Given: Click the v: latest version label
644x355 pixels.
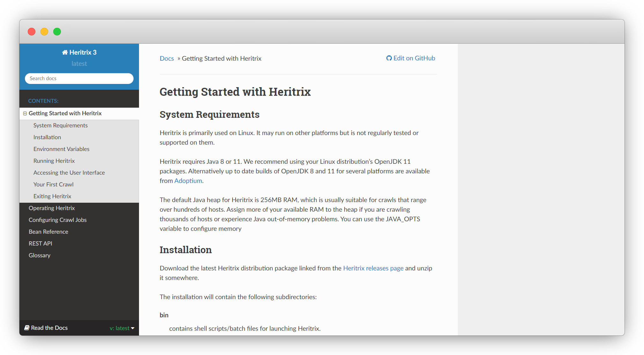Looking at the screenshot, I should coord(120,328).
